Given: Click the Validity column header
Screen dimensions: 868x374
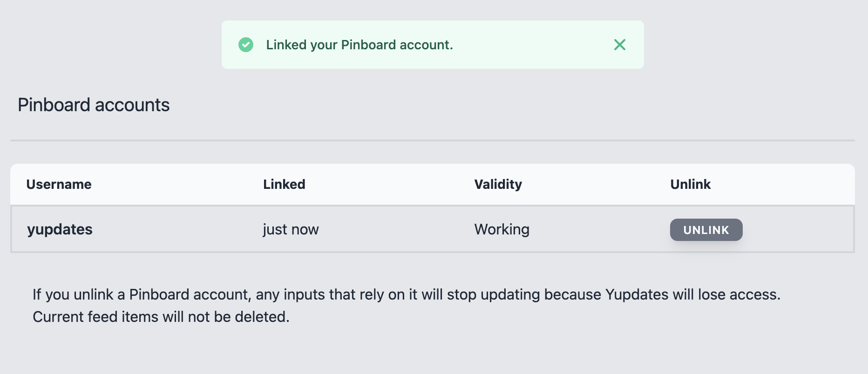Looking at the screenshot, I should (x=498, y=184).
